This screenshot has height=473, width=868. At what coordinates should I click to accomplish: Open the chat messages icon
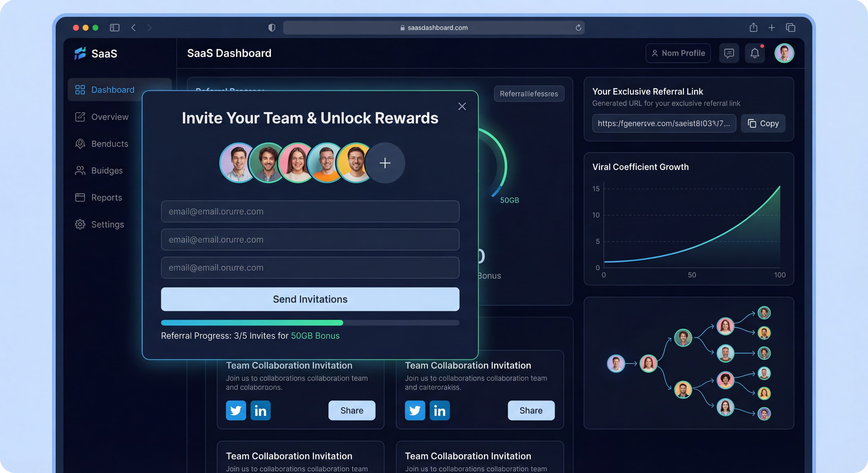pos(729,53)
